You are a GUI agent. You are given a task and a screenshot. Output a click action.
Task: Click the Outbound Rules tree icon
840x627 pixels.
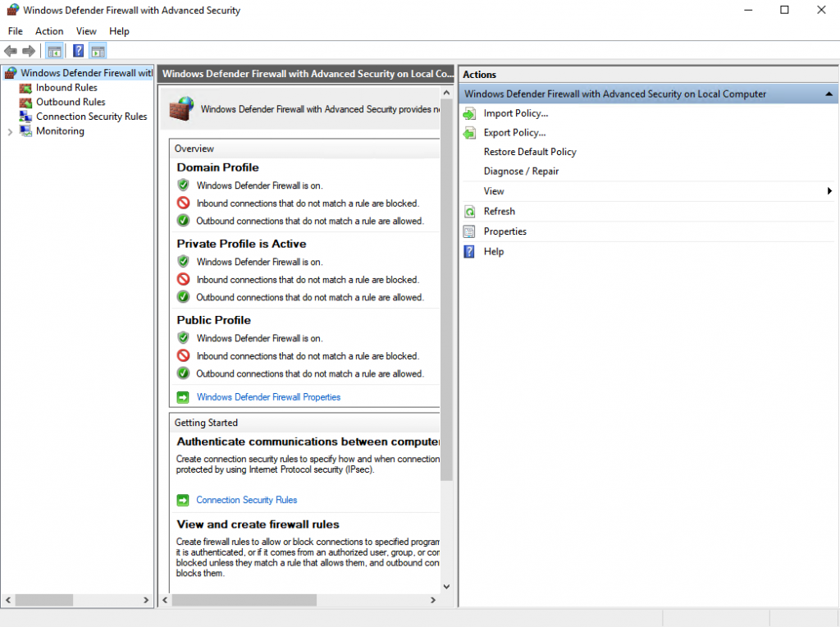pyautogui.click(x=25, y=103)
